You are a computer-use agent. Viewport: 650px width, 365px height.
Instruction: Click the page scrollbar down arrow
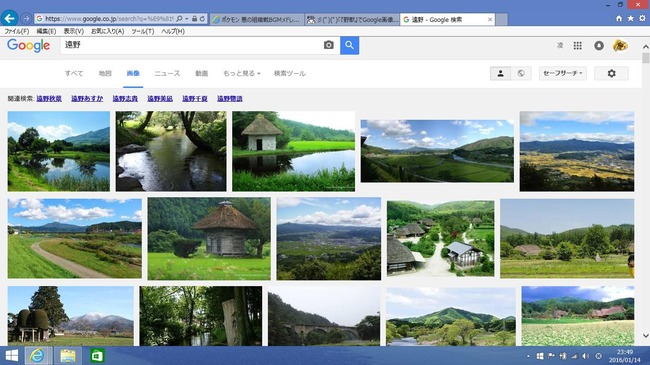click(x=646, y=336)
